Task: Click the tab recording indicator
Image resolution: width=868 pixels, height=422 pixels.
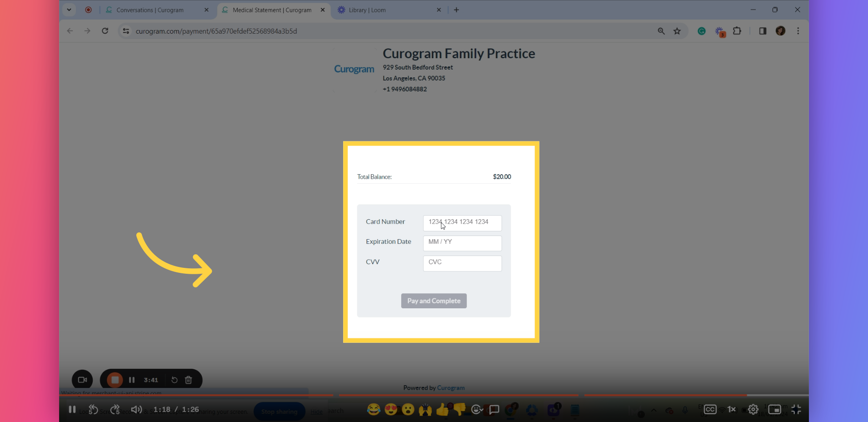Action: (x=88, y=10)
